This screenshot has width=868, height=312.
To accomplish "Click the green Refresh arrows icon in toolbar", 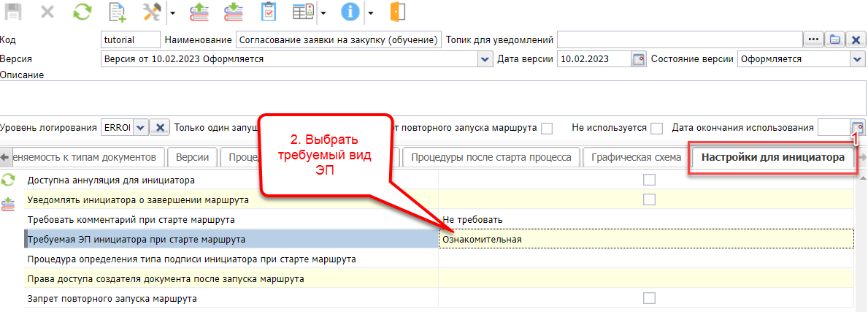I will (84, 12).
